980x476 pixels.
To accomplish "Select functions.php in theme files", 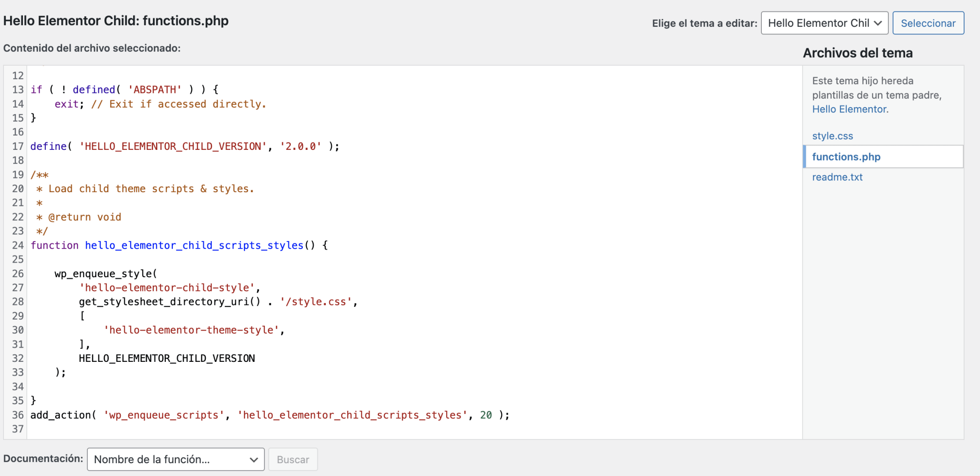I will pos(883,156).
